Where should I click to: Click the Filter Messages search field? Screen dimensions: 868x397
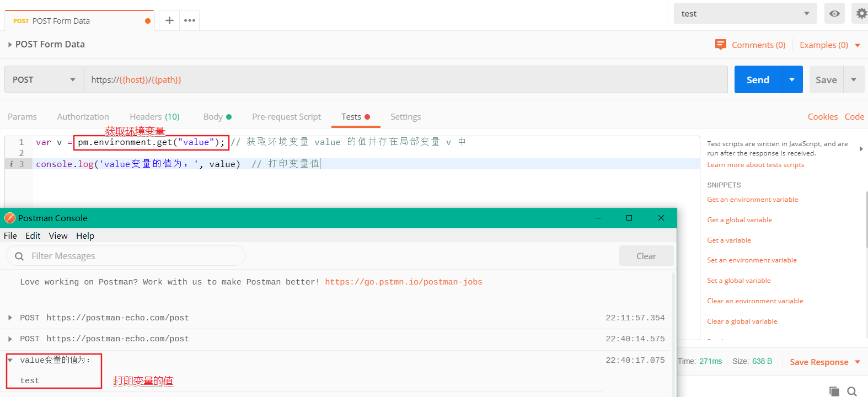(126, 256)
